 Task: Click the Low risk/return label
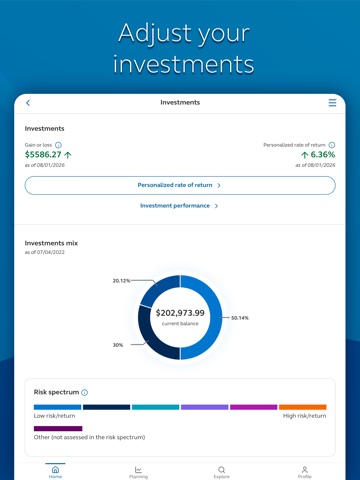pos(54,416)
